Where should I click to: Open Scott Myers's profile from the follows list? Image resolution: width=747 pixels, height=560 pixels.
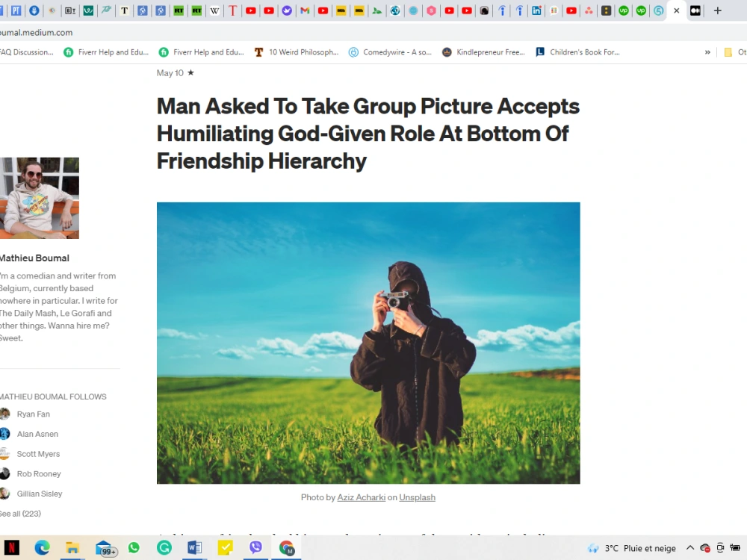pos(39,454)
